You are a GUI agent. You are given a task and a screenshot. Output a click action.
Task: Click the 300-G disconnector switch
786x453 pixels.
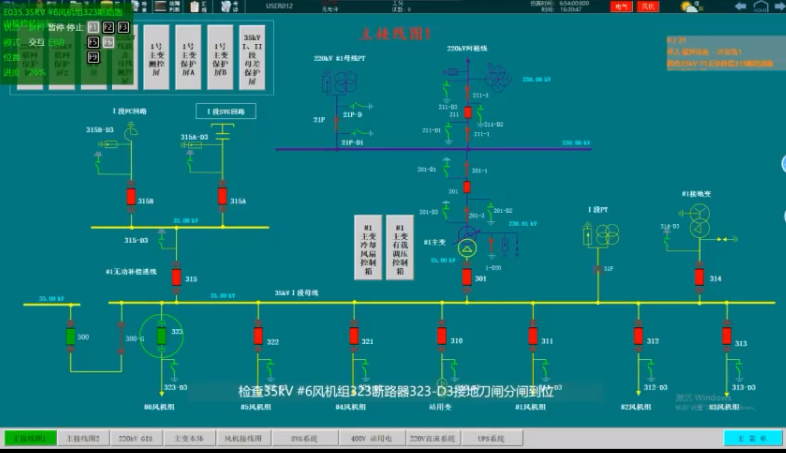[x=121, y=338]
